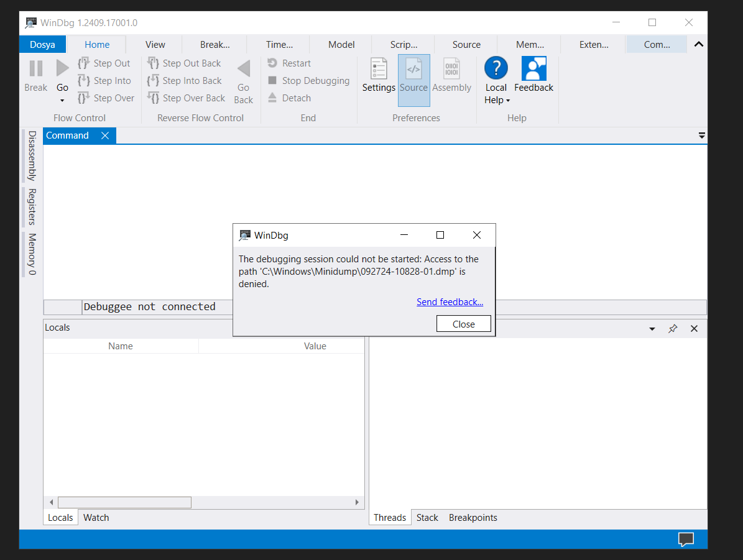Click the Local Help question icon
This screenshot has width=743, height=560.
coord(496,68)
